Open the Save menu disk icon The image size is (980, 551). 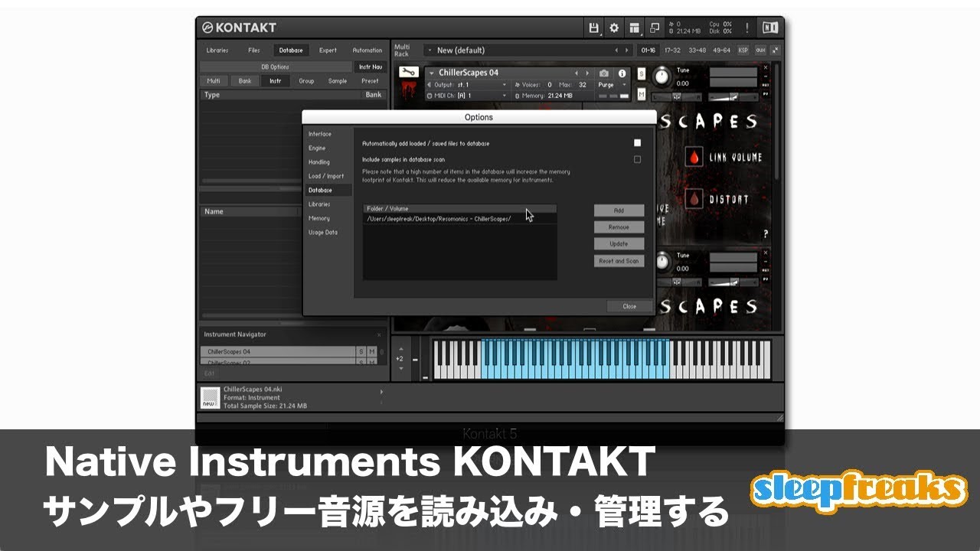pos(594,27)
